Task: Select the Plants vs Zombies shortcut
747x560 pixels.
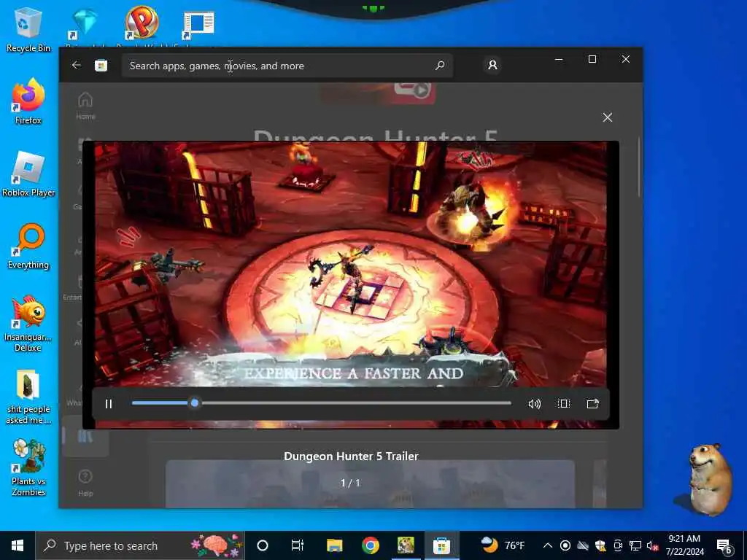Action: click(28, 467)
